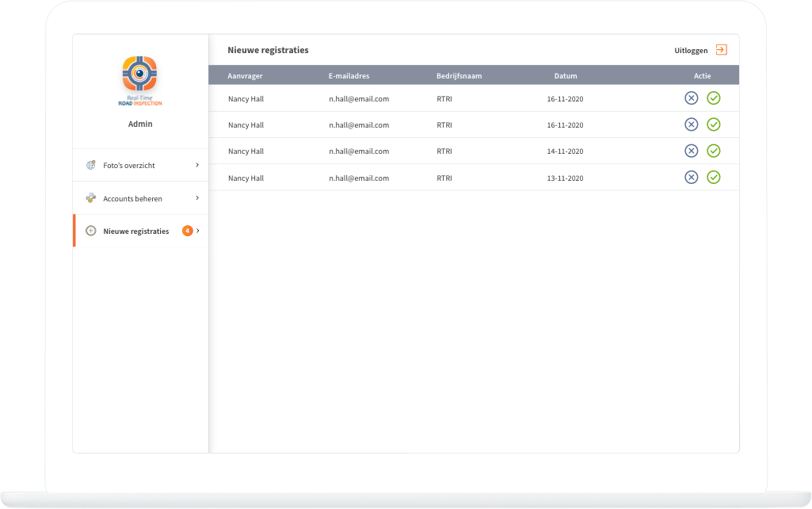The width and height of the screenshot is (812, 509).
Task: Click the plus-circle icon beside Nieuwe registraties
Action: [90, 231]
